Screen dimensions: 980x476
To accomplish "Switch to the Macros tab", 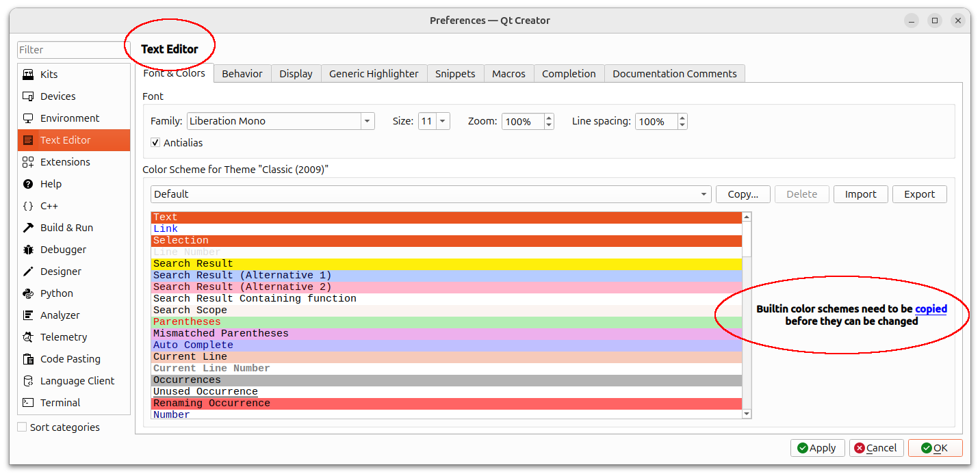I will [x=508, y=74].
